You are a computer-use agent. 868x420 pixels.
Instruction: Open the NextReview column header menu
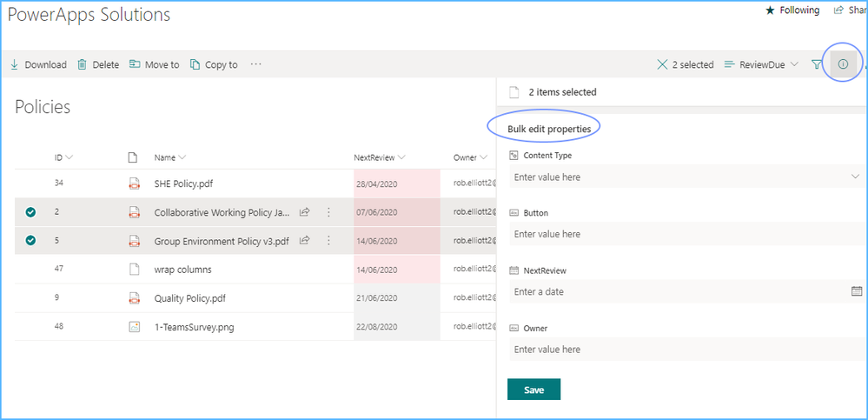[x=380, y=157]
